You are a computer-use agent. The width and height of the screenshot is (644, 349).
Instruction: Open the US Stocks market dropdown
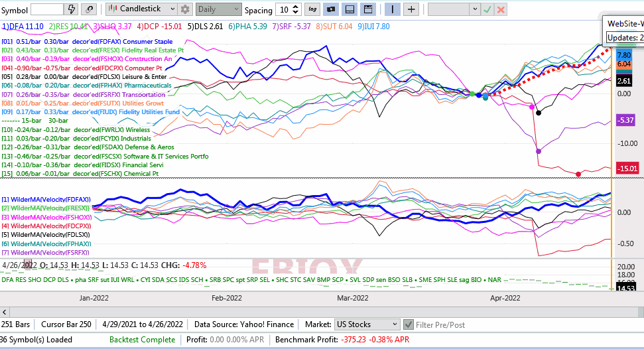click(367, 324)
